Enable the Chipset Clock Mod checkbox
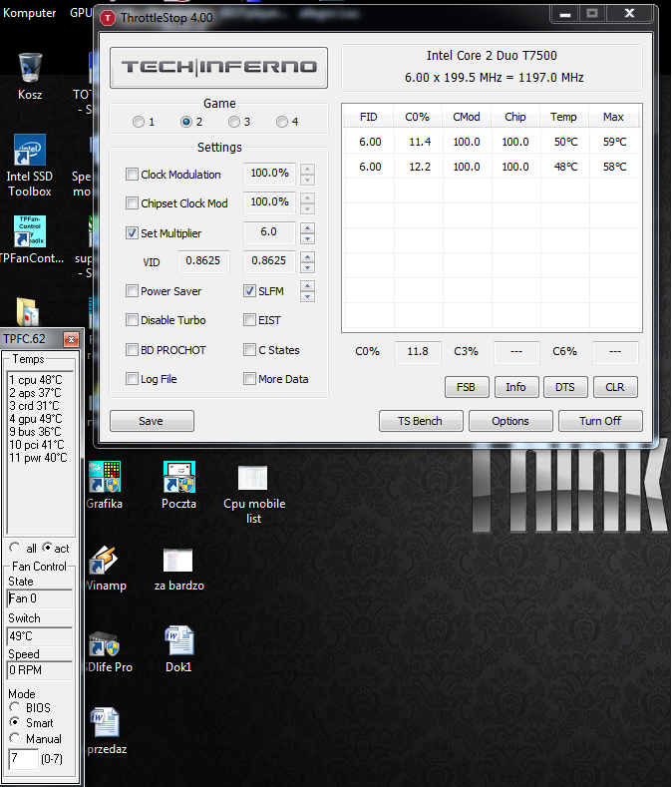This screenshot has width=672, height=787. (132, 202)
